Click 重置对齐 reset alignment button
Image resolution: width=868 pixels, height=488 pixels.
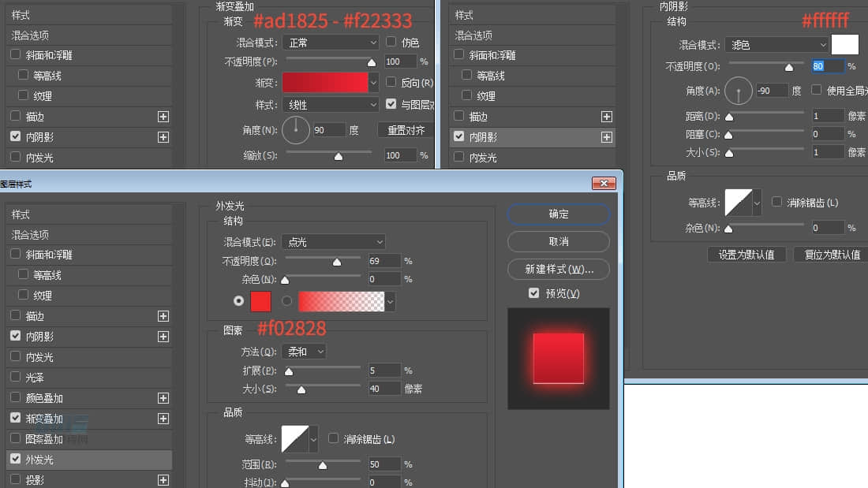point(406,131)
